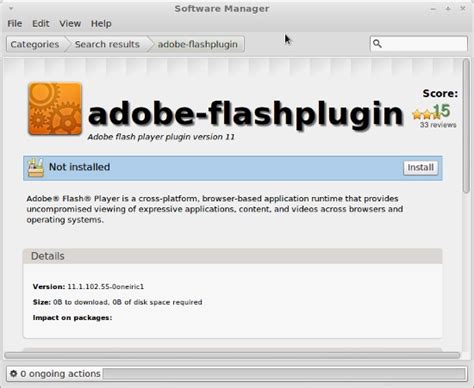Click the score number 15

click(x=442, y=110)
